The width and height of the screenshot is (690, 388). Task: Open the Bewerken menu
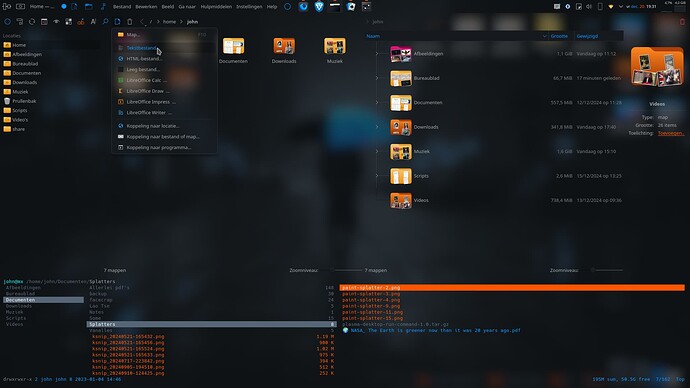(x=146, y=7)
